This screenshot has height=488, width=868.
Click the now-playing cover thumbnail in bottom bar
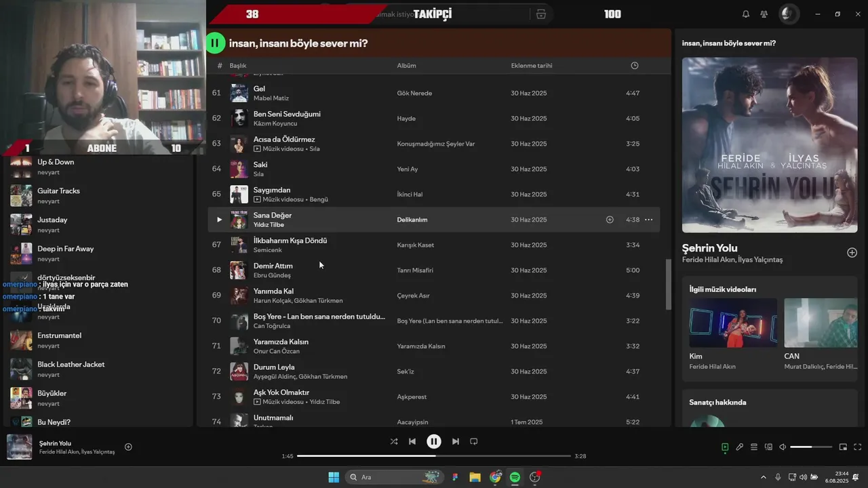click(19, 447)
